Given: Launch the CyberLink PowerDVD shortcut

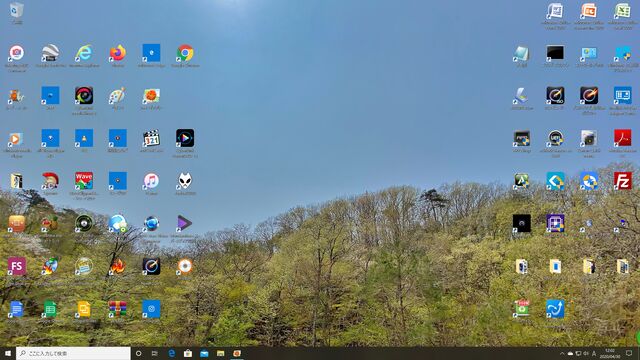Looking at the screenshot, I should pyautogui.click(x=185, y=138).
